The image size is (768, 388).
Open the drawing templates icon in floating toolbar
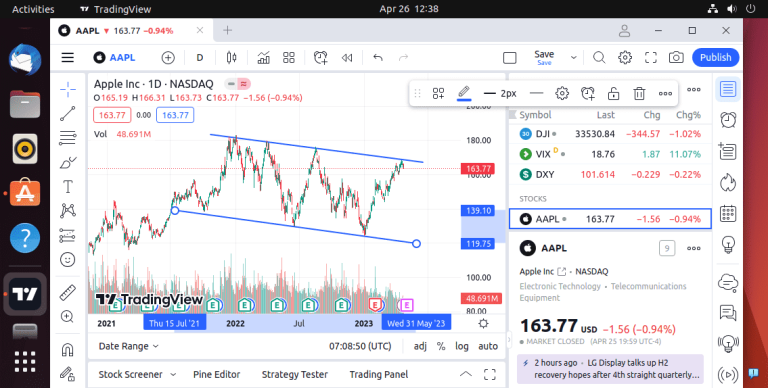[x=438, y=93]
